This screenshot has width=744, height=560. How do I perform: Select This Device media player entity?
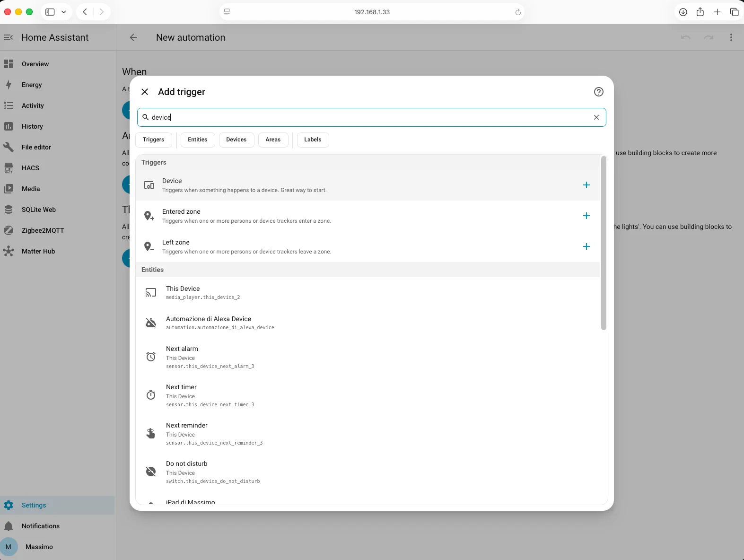point(368,292)
